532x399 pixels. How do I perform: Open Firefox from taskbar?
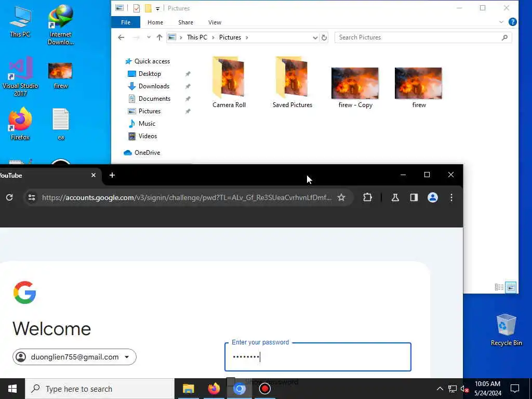[x=214, y=389]
